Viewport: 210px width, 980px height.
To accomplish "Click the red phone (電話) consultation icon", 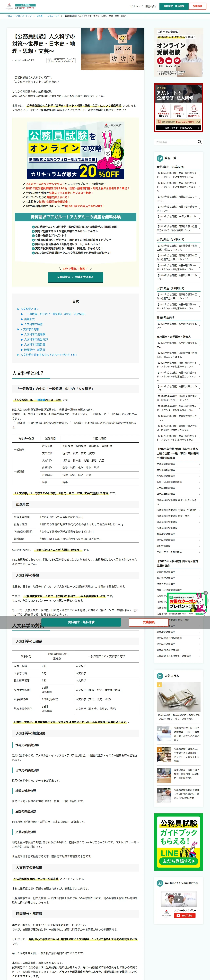I will coord(160,61).
